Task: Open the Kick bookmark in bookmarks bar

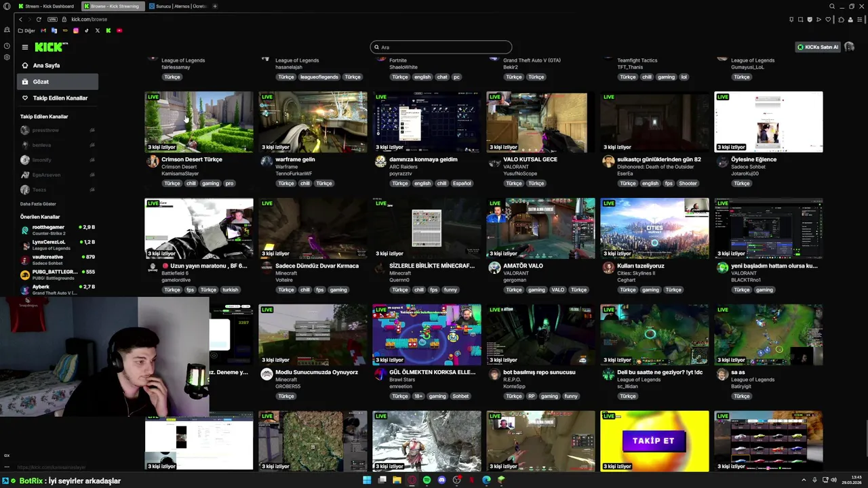Action: point(108,30)
